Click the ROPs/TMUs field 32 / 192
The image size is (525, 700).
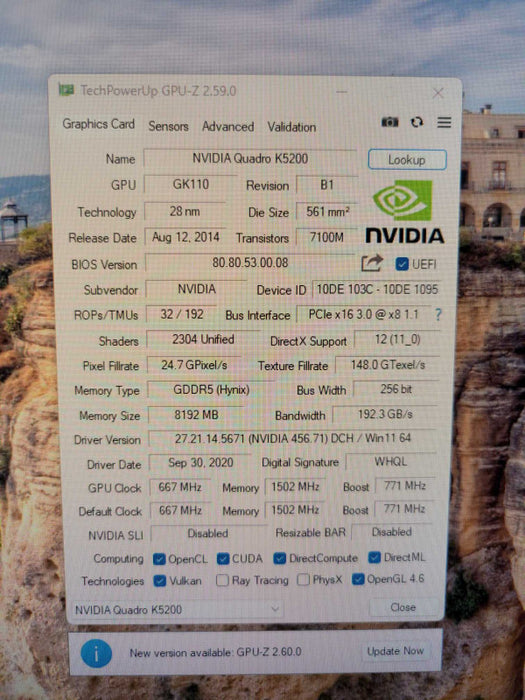[182, 314]
